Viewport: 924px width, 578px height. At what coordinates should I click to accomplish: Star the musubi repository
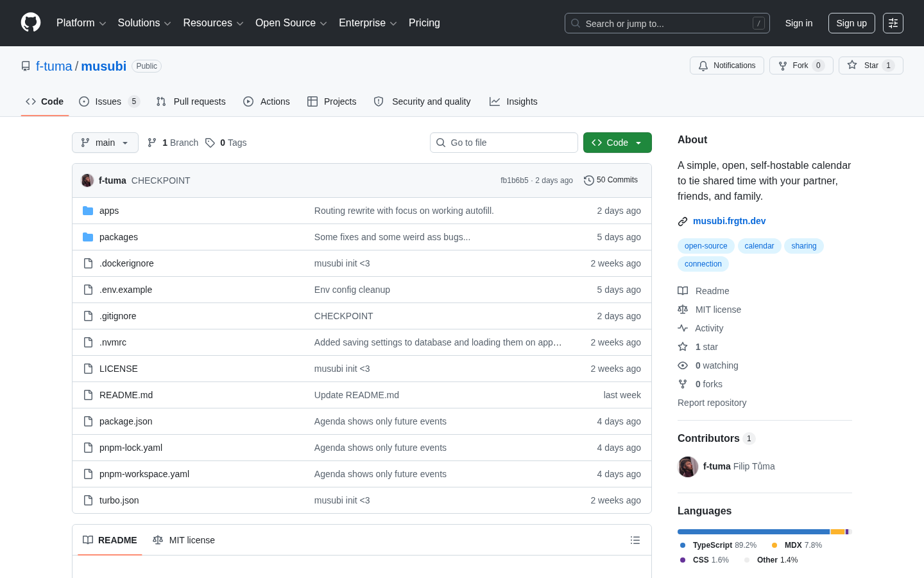tap(871, 66)
